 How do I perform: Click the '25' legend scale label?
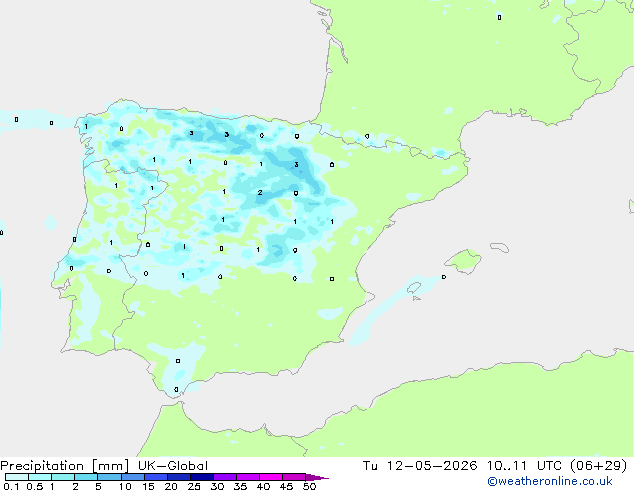tap(194, 486)
